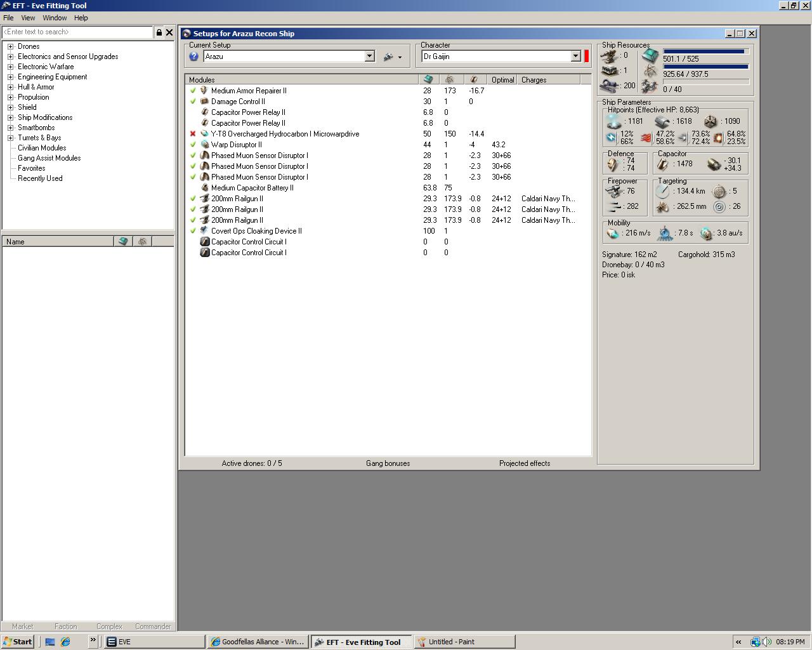Switch to the EVE taskbar window

click(x=155, y=642)
